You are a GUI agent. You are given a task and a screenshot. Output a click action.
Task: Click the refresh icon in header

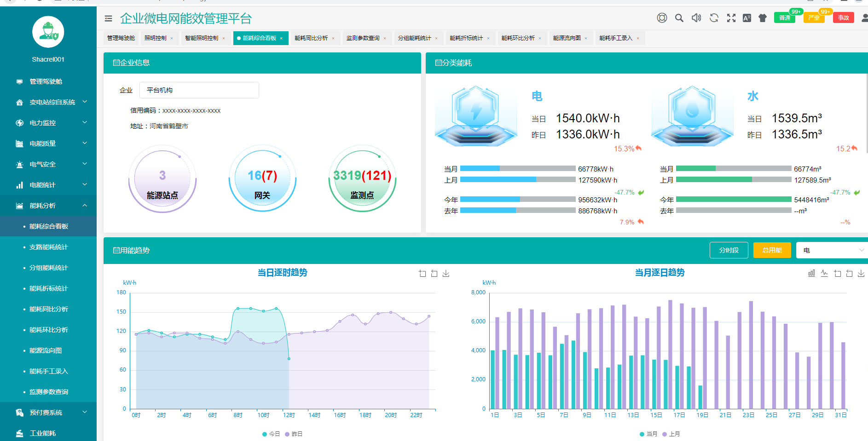tap(714, 18)
